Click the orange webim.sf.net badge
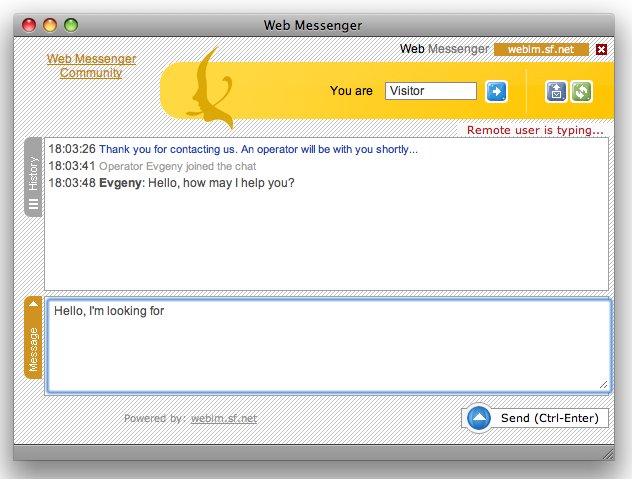Image resolution: width=632 pixels, height=479 pixels. (540, 49)
